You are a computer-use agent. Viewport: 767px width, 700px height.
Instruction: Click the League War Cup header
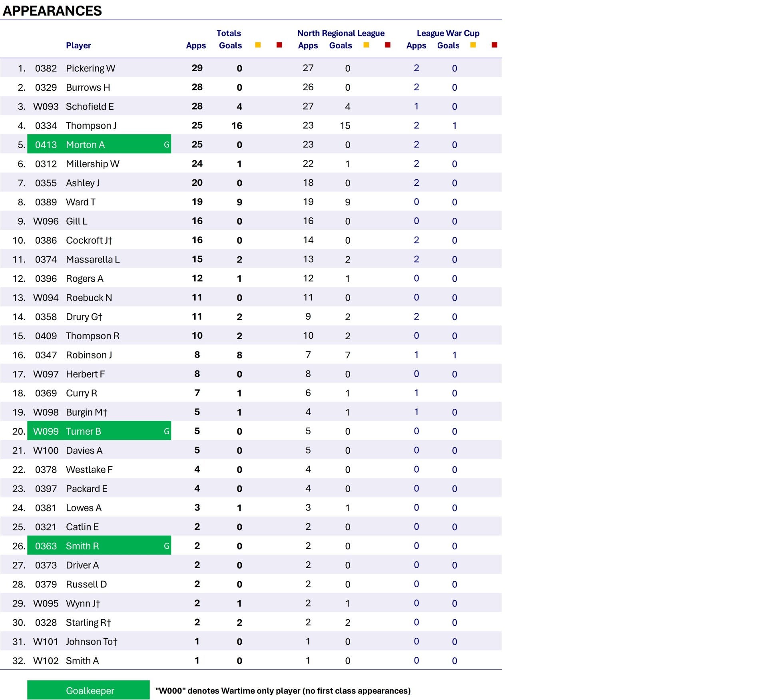pyautogui.click(x=448, y=33)
